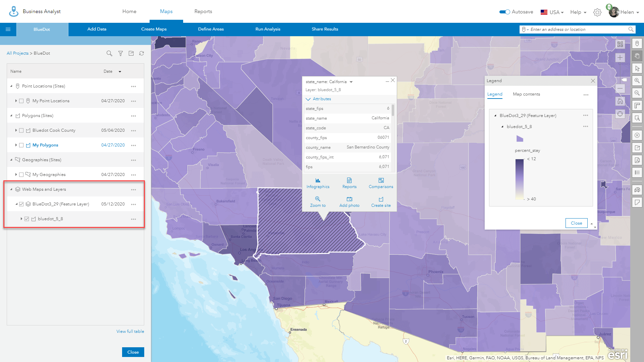644x362 pixels.
Task: Click the locate-me target icon on map
Action: pyautogui.click(x=620, y=114)
